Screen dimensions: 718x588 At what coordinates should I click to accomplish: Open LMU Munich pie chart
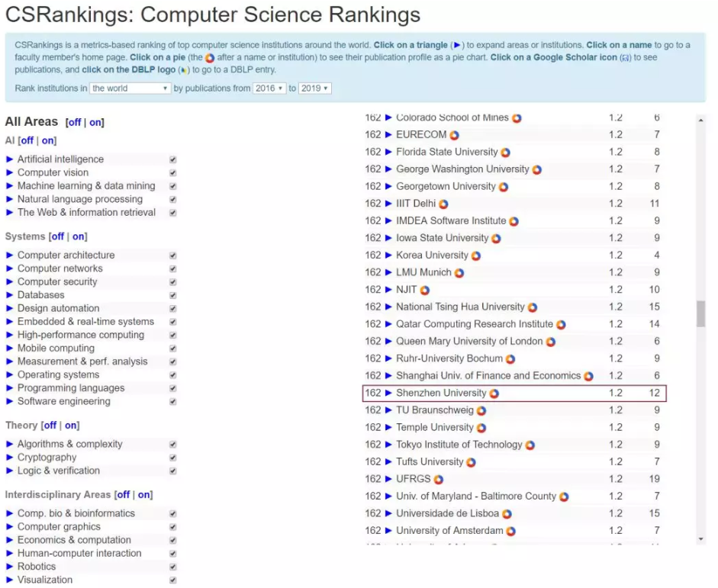(459, 273)
